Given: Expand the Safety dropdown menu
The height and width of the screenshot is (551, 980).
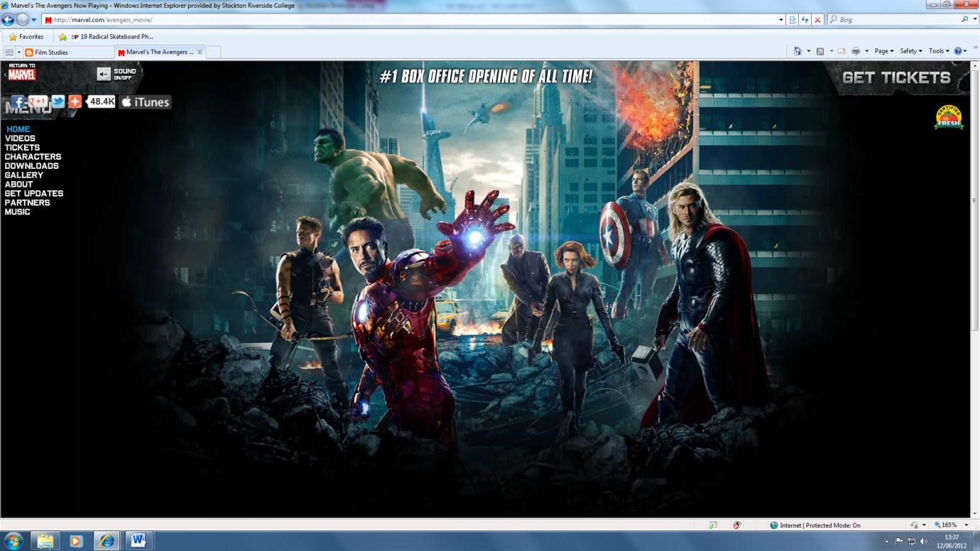Looking at the screenshot, I should pyautogui.click(x=910, y=50).
